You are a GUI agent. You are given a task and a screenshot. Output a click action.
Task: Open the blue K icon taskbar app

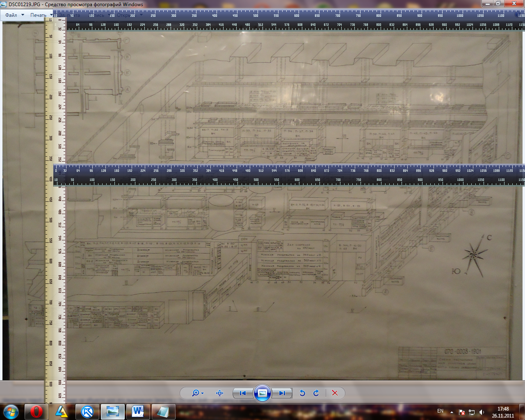click(87, 411)
